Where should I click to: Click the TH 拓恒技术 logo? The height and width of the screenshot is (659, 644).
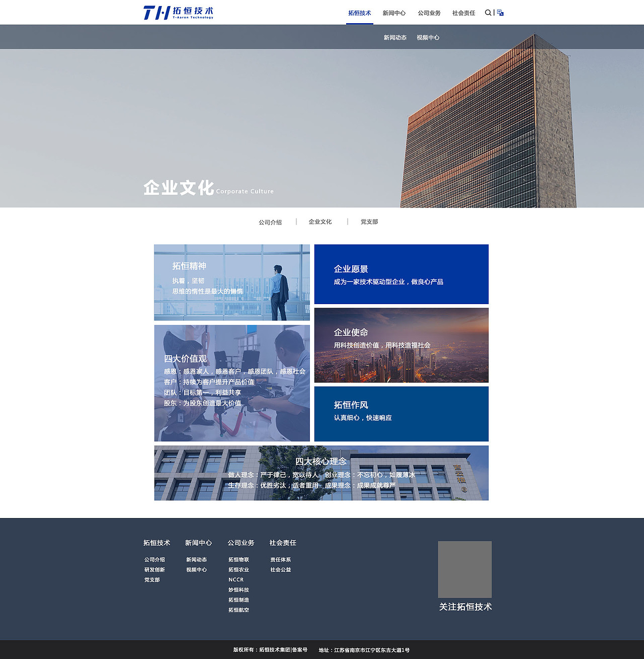[179, 13]
